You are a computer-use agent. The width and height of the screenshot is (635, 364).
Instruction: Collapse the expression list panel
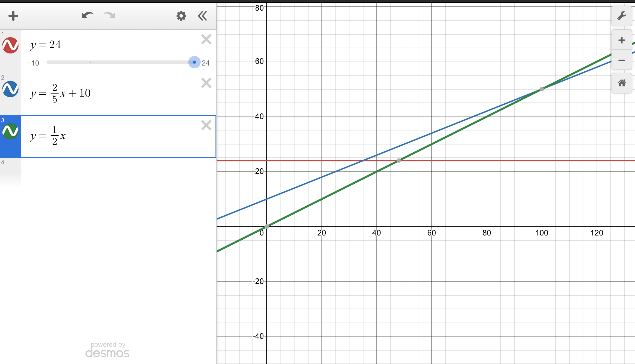[x=202, y=16]
